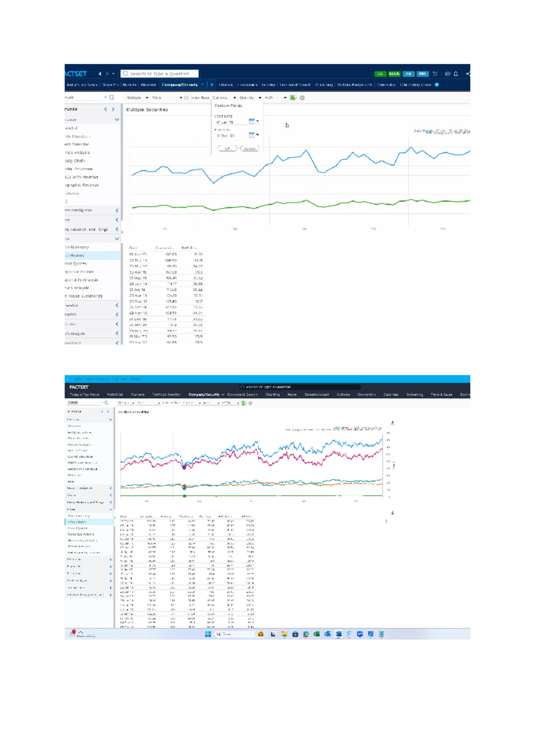This screenshot has width=535, height=756.
Task: Open the Custom range dropdown in upper toolbar
Action: [224, 98]
